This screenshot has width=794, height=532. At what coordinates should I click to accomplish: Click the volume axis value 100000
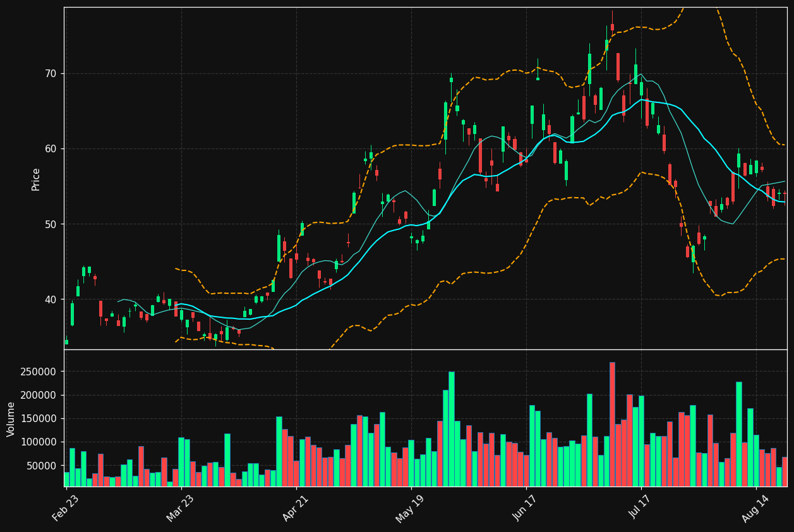point(39,442)
